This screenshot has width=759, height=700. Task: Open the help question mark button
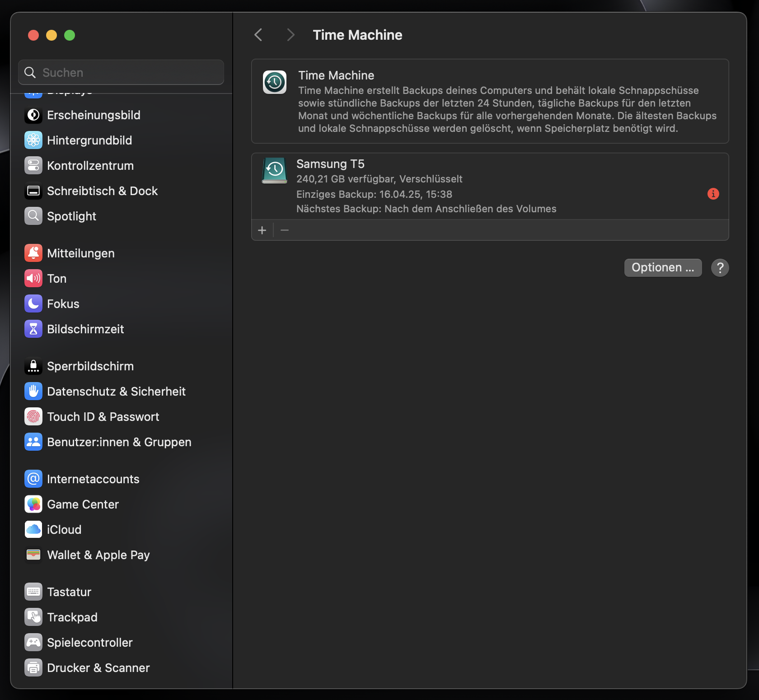click(720, 268)
